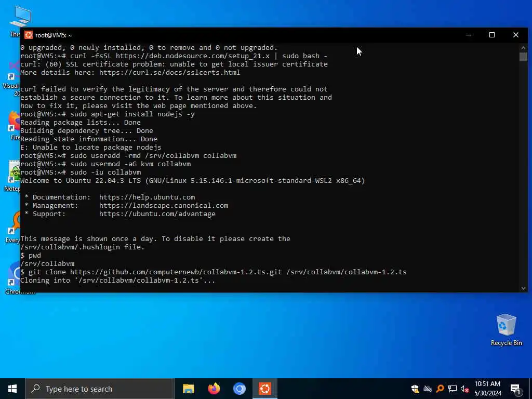Open Windows Security tray icon
The image size is (532, 399).
tap(415, 389)
